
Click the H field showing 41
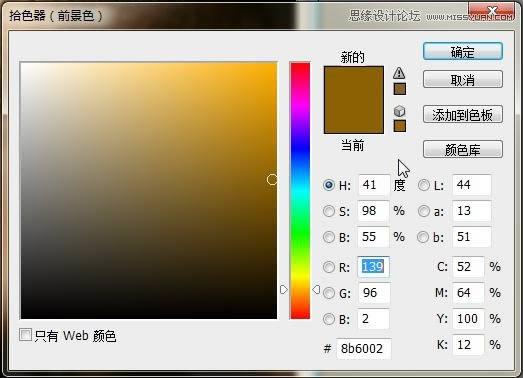[x=374, y=185]
